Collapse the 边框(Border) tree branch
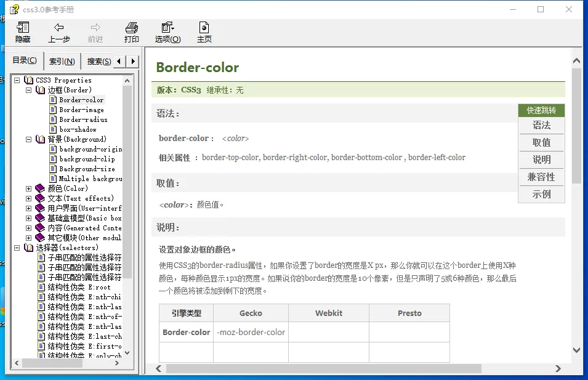Image resolution: width=588 pixels, height=380 pixels. [28, 90]
